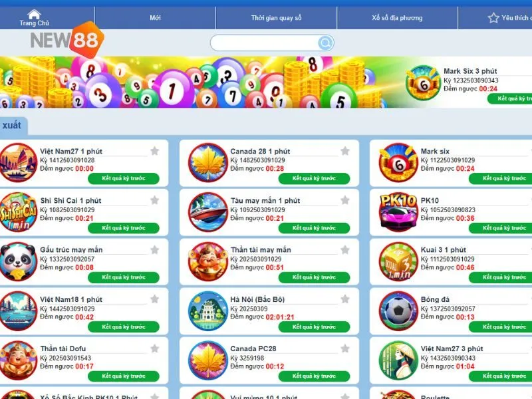Click Kết quả kỳ trước under Canada PC28
532x399 pixels.
[x=314, y=376]
